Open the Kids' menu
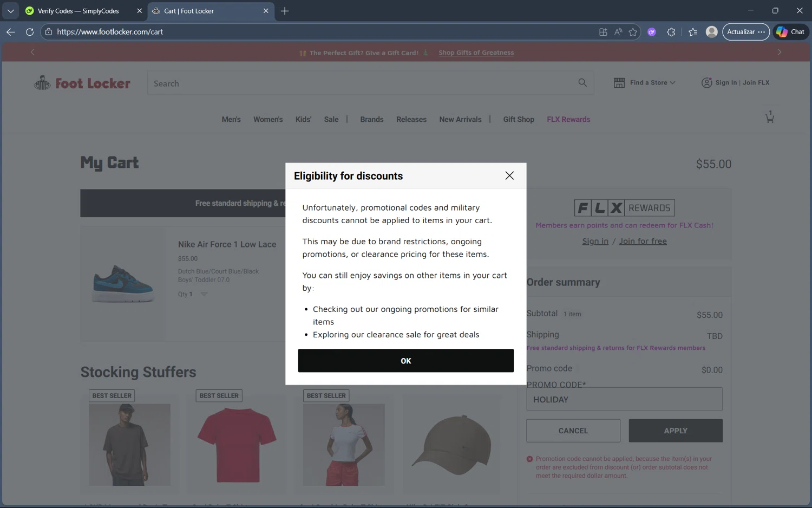 (x=303, y=120)
